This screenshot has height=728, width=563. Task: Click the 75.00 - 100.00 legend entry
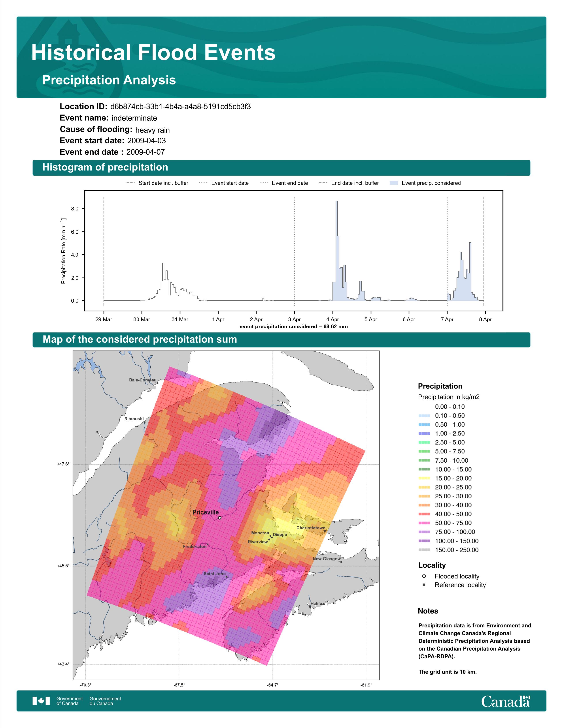[447, 532]
